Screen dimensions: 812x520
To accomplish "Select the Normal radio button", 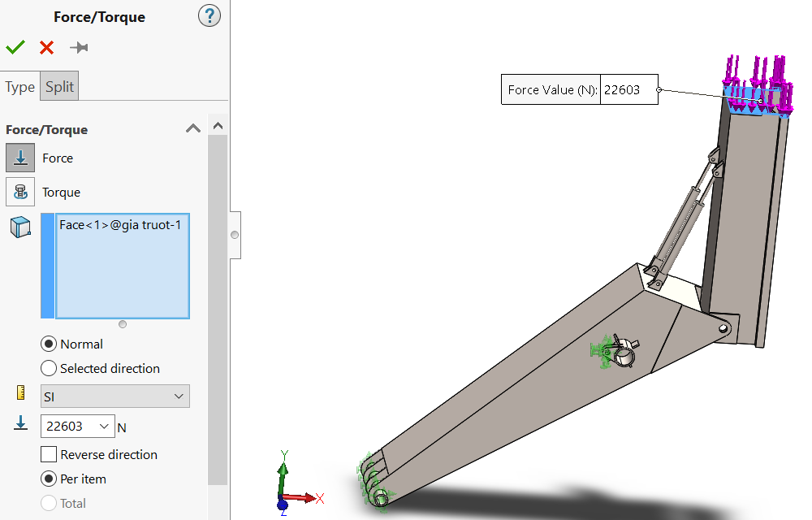I will pos(49,344).
